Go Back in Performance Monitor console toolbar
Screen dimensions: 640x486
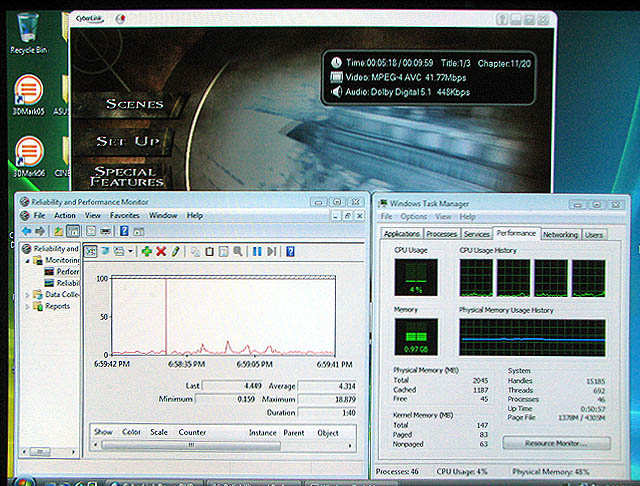(x=27, y=231)
